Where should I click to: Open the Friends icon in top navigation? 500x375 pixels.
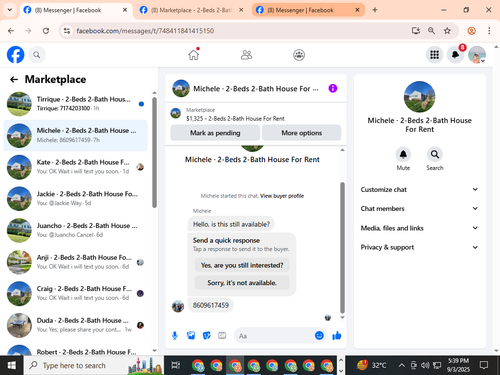(246, 55)
